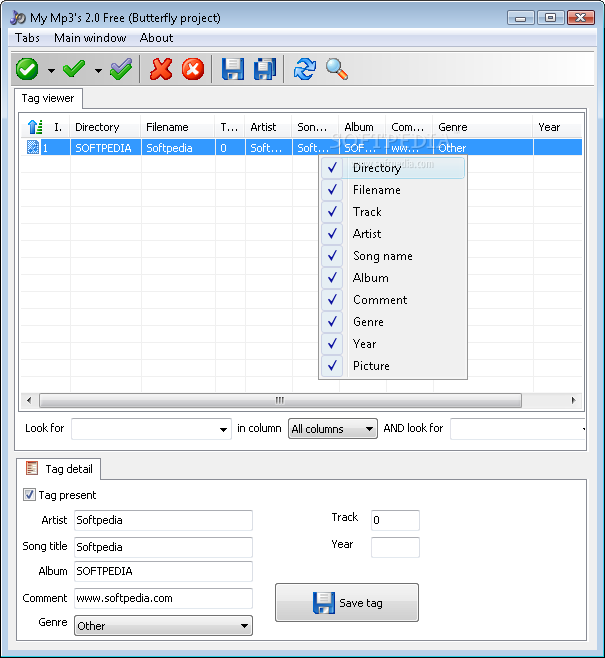The height and width of the screenshot is (658, 605).
Task: Click the scrollbar right arrow
Action: coord(574,400)
